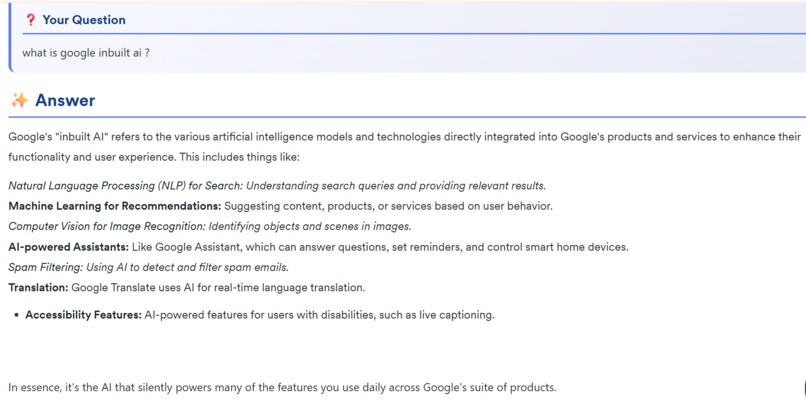Click the 'Your Question' heading

[84, 20]
